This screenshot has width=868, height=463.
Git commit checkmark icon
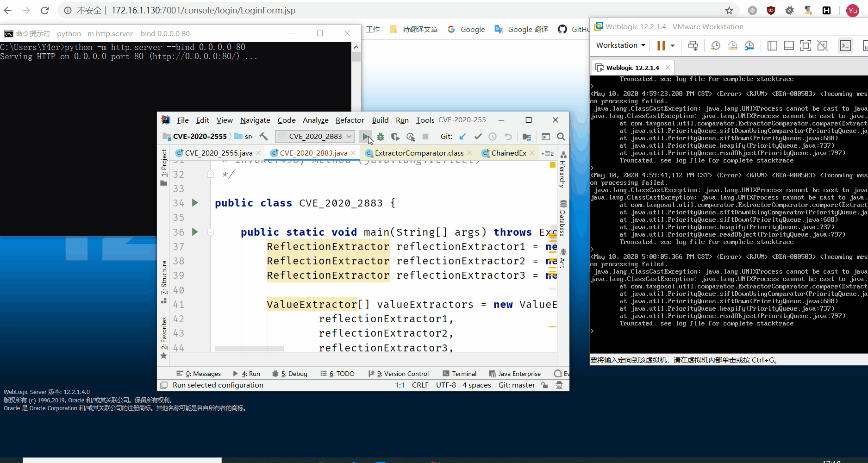point(478,137)
